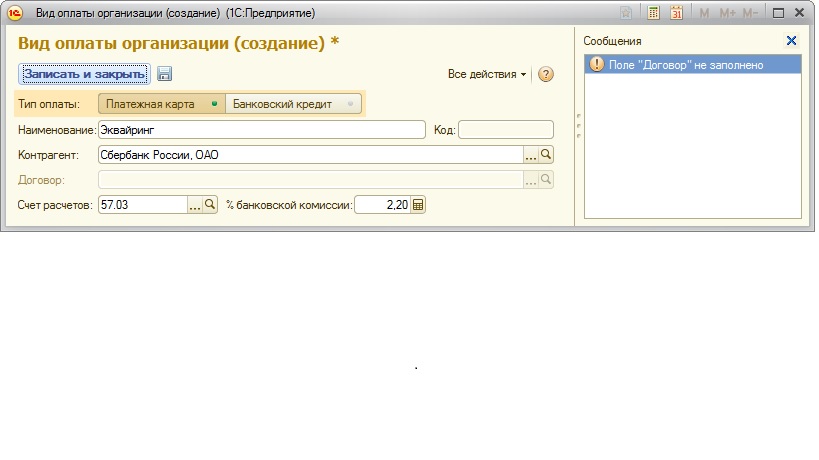Screen dimensions: 819x460
Task: Open calculator for % банковской комиссии field
Action: (x=418, y=204)
